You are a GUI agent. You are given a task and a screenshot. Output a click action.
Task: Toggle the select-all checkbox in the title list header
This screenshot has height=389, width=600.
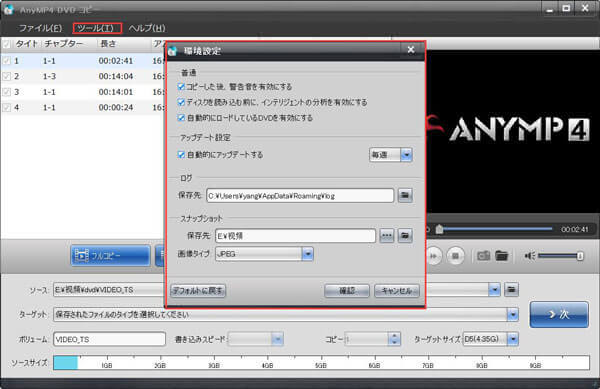click(6, 44)
